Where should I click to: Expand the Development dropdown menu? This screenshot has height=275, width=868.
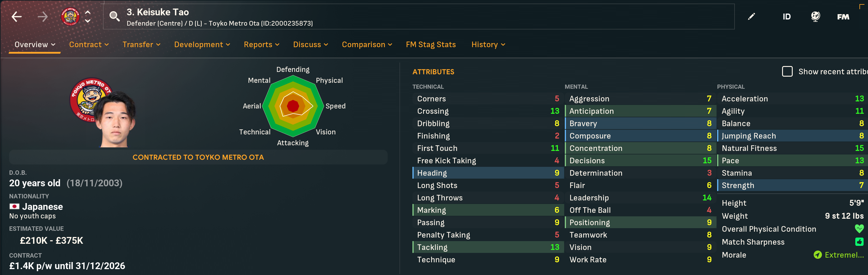[x=202, y=45]
